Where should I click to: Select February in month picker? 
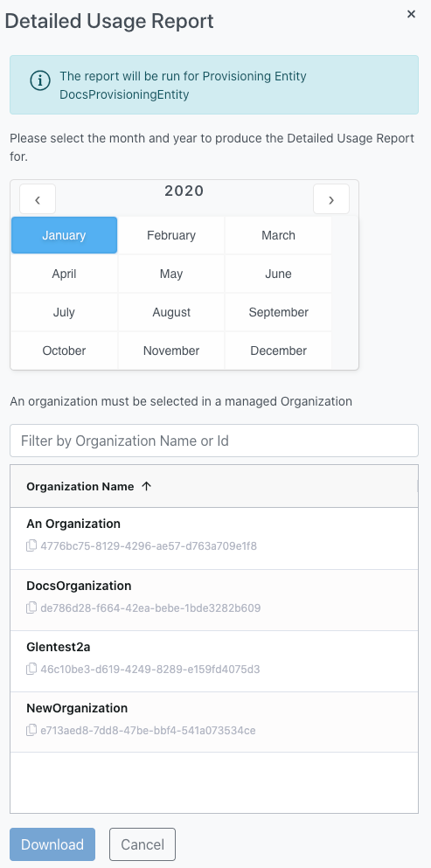point(171,235)
